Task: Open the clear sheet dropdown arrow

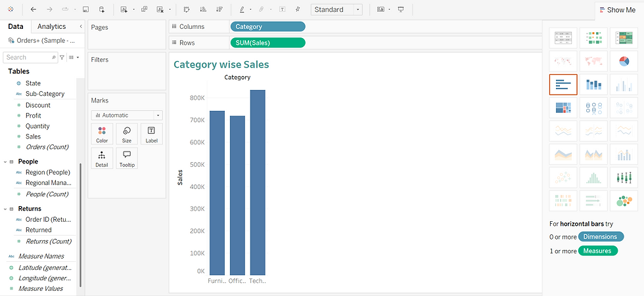Action: 170,9
